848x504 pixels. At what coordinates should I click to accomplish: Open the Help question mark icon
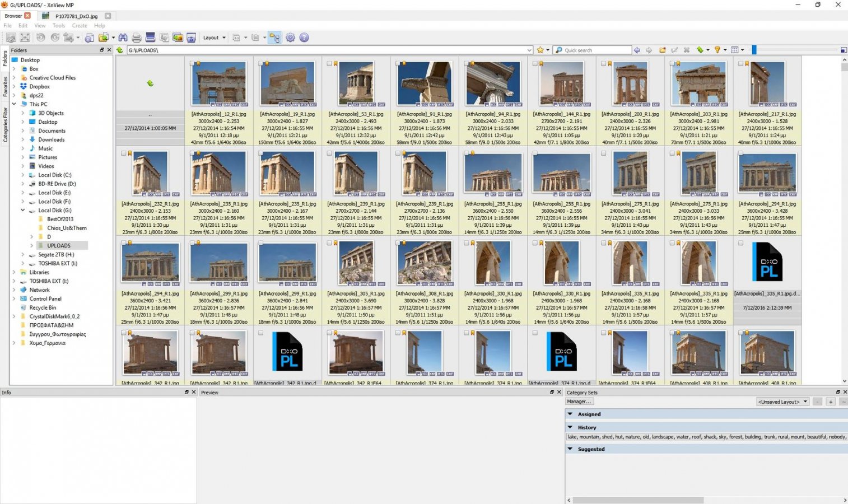303,38
